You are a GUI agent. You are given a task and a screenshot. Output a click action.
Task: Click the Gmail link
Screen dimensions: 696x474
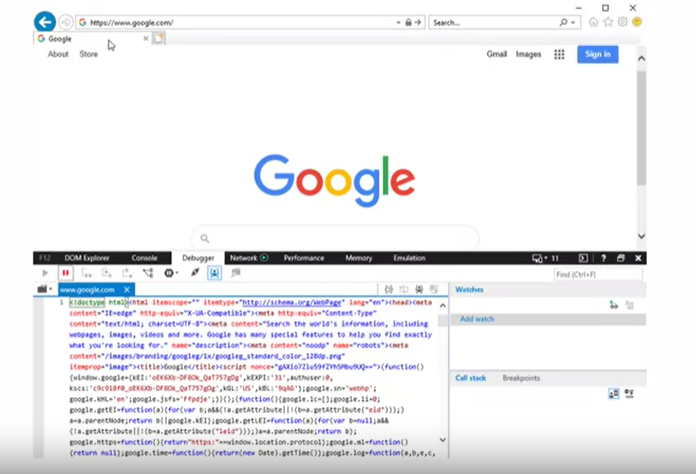tap(497, 54)
